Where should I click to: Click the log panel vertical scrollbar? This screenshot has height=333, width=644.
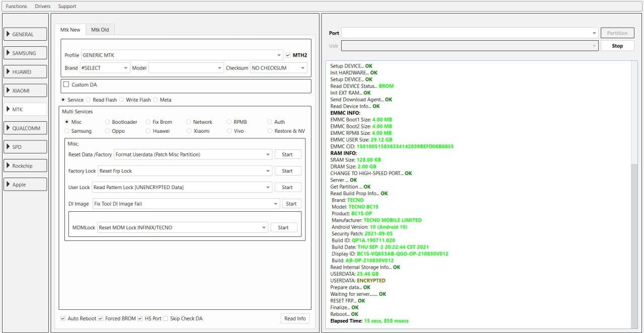634,241
